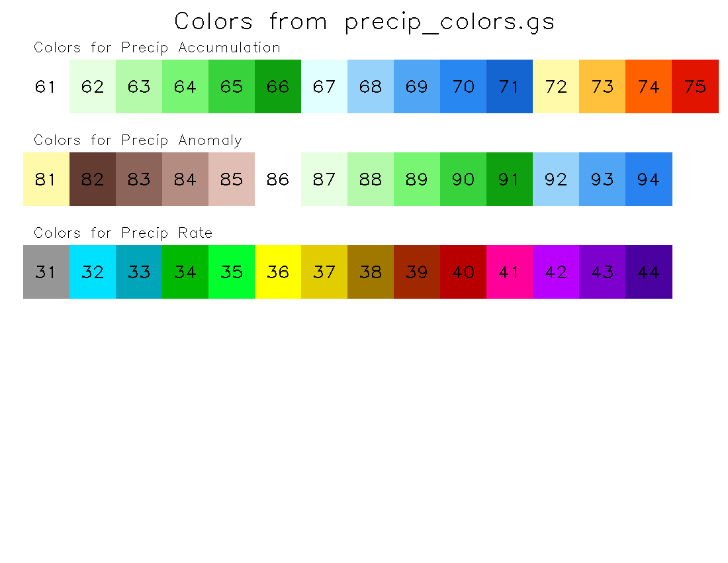Screen dimensions: 728x563
Task: Pick the light pink-tan swatch 85
Action: (232, 179)
